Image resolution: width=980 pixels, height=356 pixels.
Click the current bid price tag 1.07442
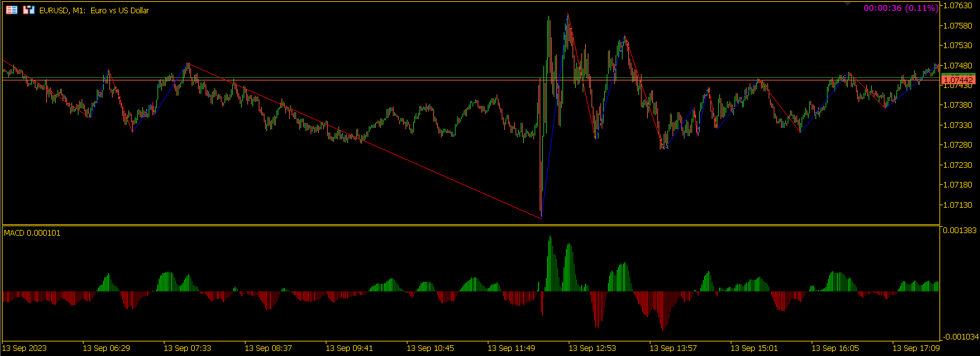pos(958,80)
